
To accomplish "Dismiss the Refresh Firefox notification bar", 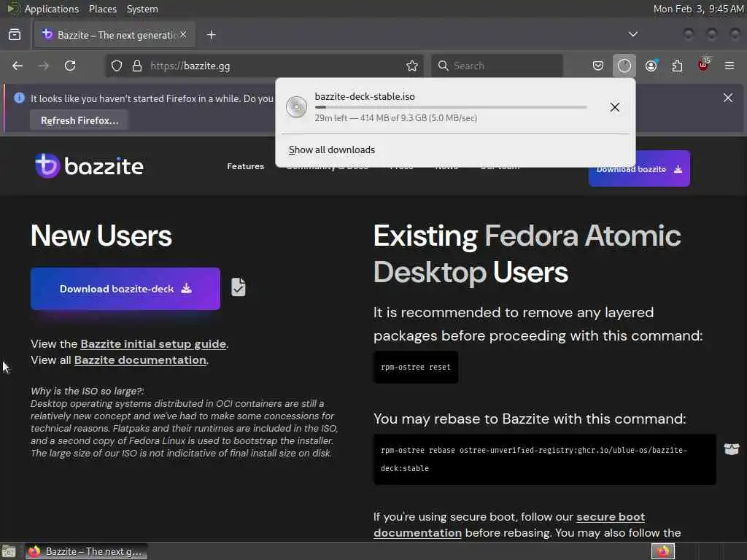I will (x=728, y=98).
